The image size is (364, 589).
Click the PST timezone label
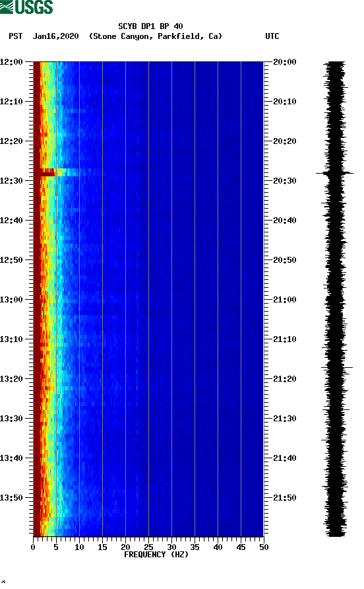click(x=15, y=36)
